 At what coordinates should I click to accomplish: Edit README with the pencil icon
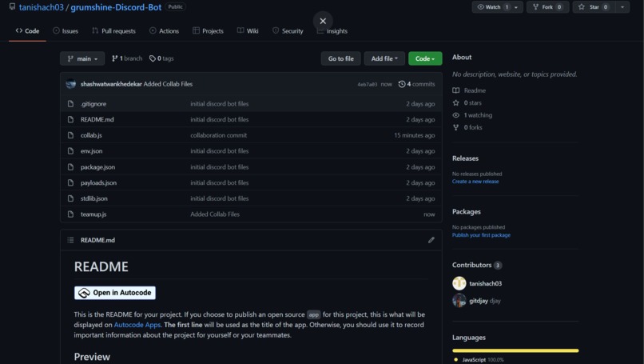click(431, 240)
